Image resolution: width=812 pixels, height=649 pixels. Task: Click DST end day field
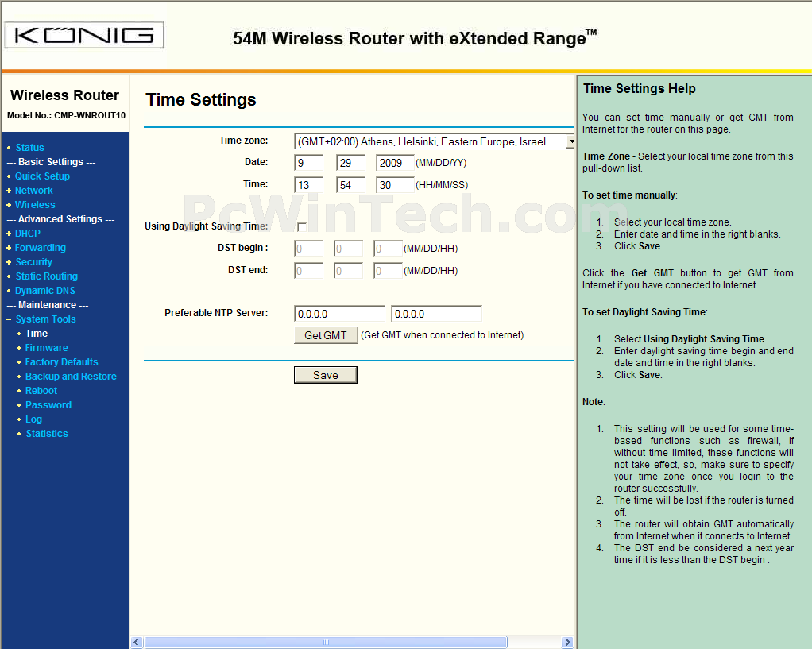[349, 270]
